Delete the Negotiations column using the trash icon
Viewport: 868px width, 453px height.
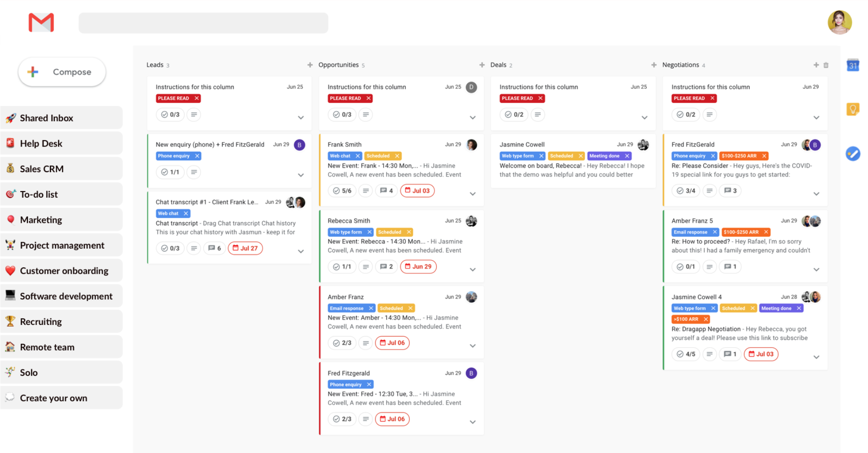click(x=826, y=65)
